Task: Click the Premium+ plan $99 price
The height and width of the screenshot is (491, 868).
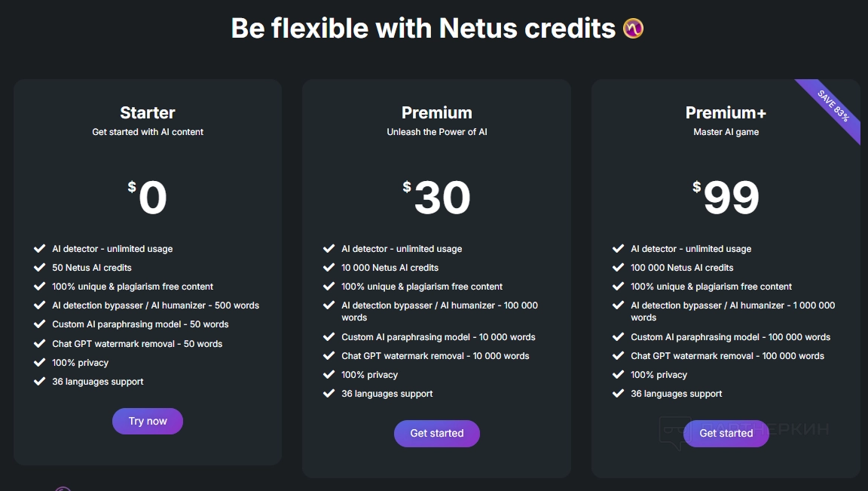Action: (726, 198)
